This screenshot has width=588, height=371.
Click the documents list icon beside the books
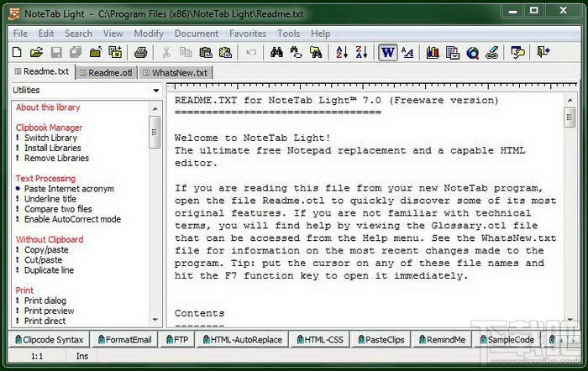tap(453, 52)
